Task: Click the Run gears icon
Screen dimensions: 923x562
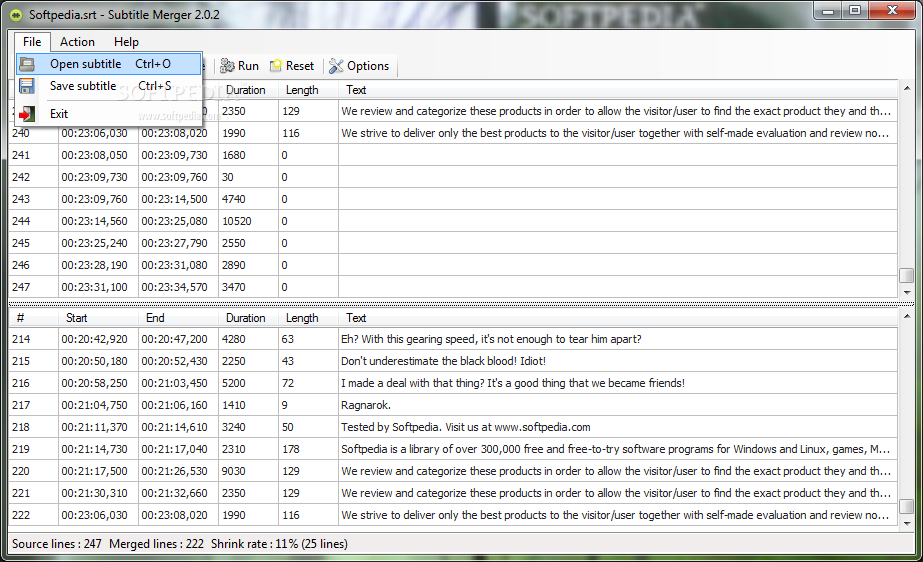Action: click(227, 66)
